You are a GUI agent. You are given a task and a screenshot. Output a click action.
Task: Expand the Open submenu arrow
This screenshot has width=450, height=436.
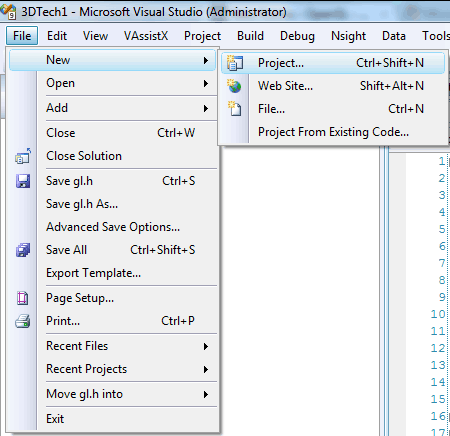coord(206,83)
